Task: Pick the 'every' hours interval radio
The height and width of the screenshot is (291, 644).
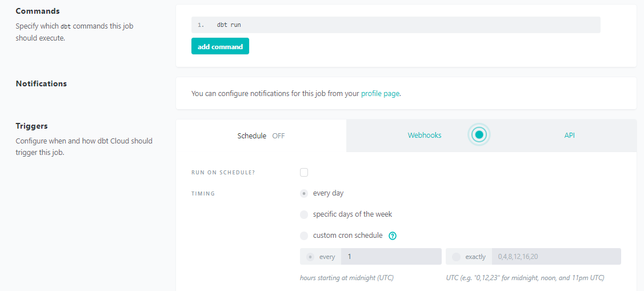Action: (310, 257)
